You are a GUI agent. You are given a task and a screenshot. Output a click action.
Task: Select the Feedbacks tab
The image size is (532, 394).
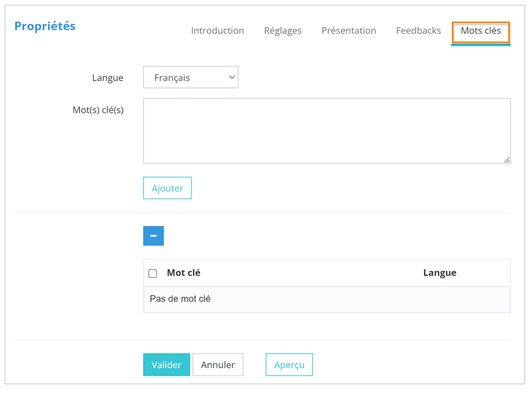(418, 31)
